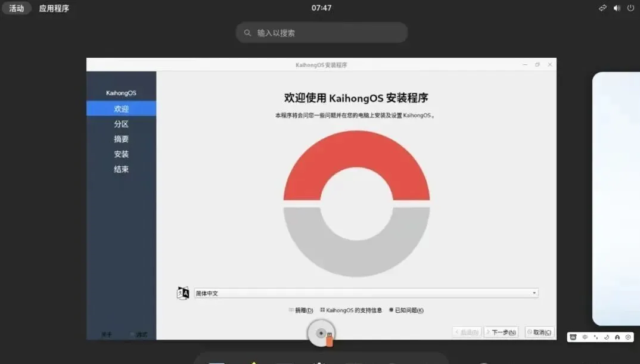This screenshot has height=364, width=640.
Task: Select the 分区 step in installer sidebar
Action: pyautogui.click(x=121, y=124)
